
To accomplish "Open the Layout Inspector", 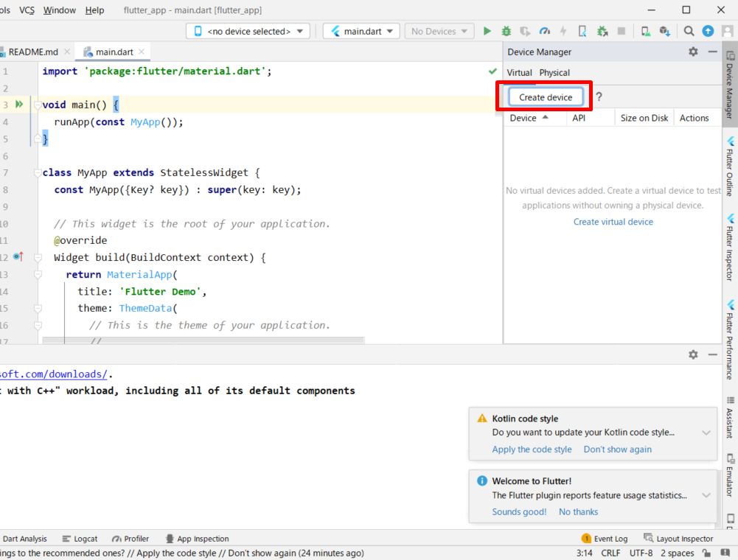I will point(678,539).
